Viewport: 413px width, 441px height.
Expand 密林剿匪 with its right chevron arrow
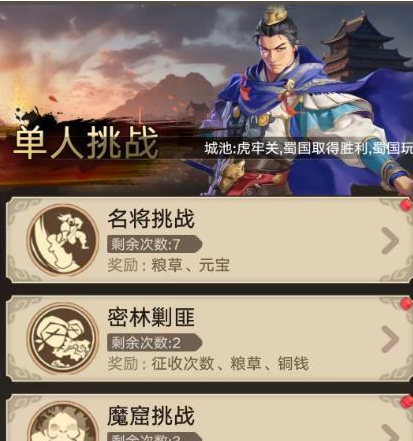390,339
